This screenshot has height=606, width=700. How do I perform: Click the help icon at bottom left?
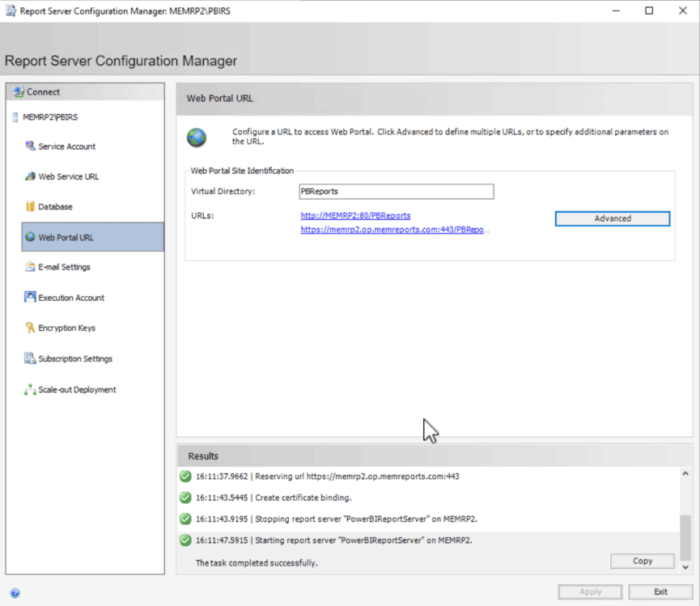click(x=15, y=593)
